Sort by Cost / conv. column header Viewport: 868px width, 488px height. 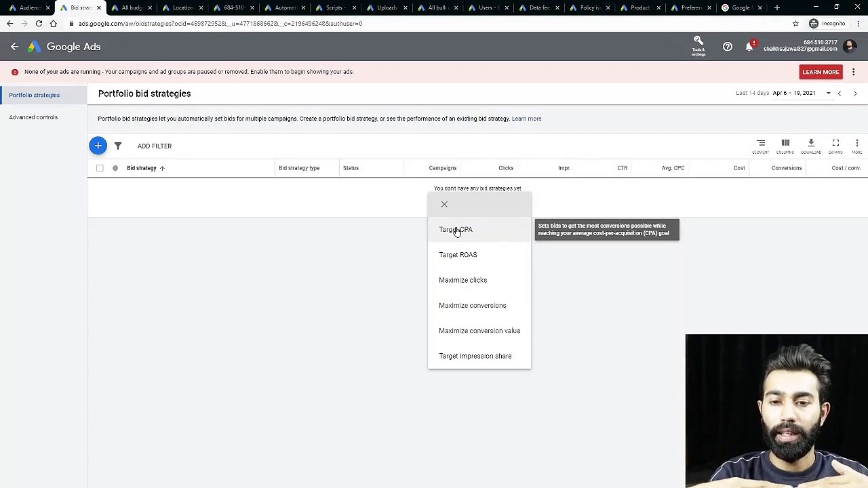(846, 168)
